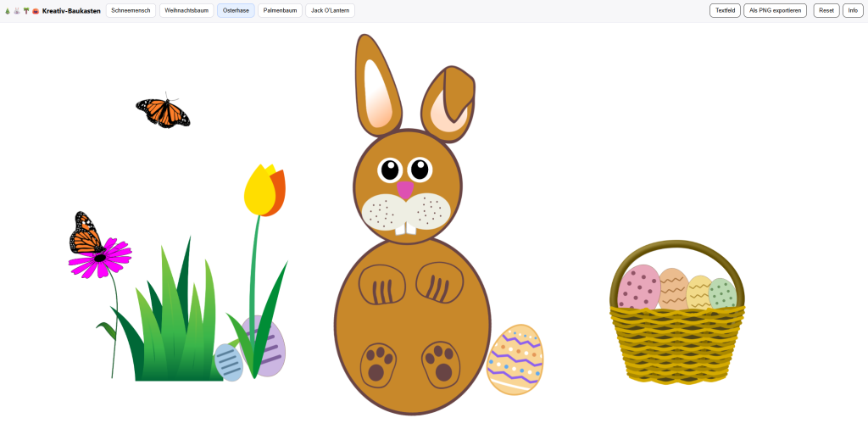The image size is (868, 429).
Task: Click the yellow and orange tulip blossom
Action: pos(264,191)
